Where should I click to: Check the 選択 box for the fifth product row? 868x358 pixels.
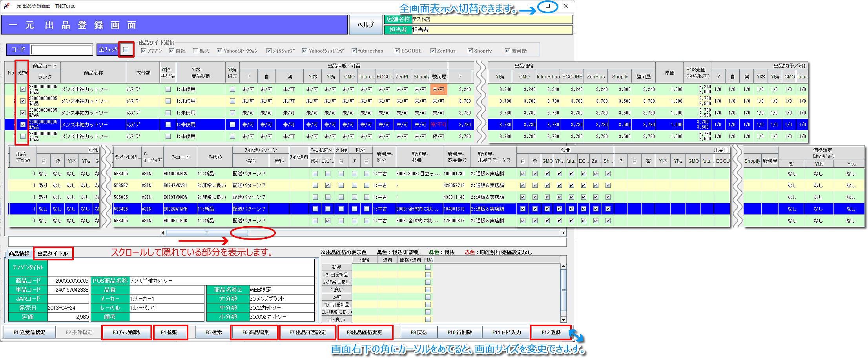(x=23, y=136)
